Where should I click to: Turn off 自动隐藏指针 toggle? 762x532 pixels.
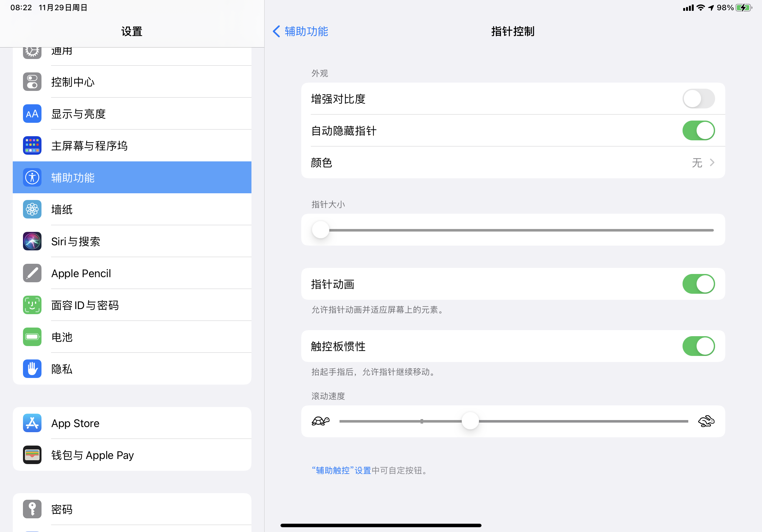point(698,130)
